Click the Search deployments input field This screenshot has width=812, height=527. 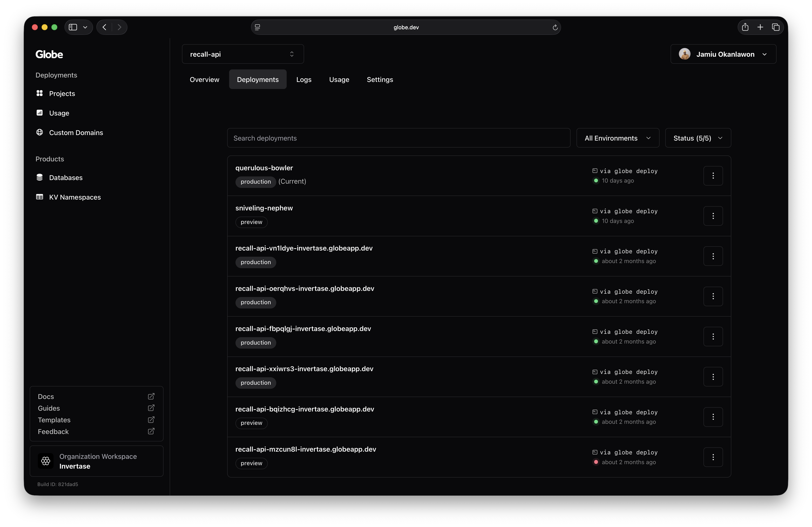pyautogui.click(x=399, y=138)
